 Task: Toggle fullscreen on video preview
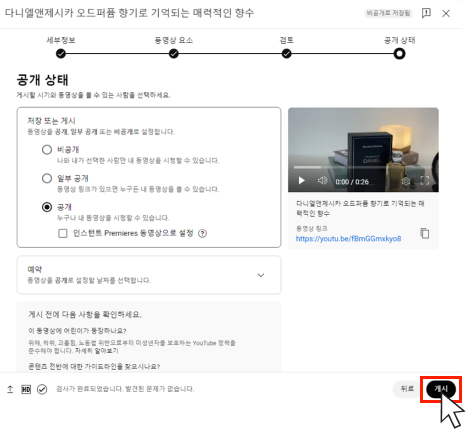click(425, 181)
